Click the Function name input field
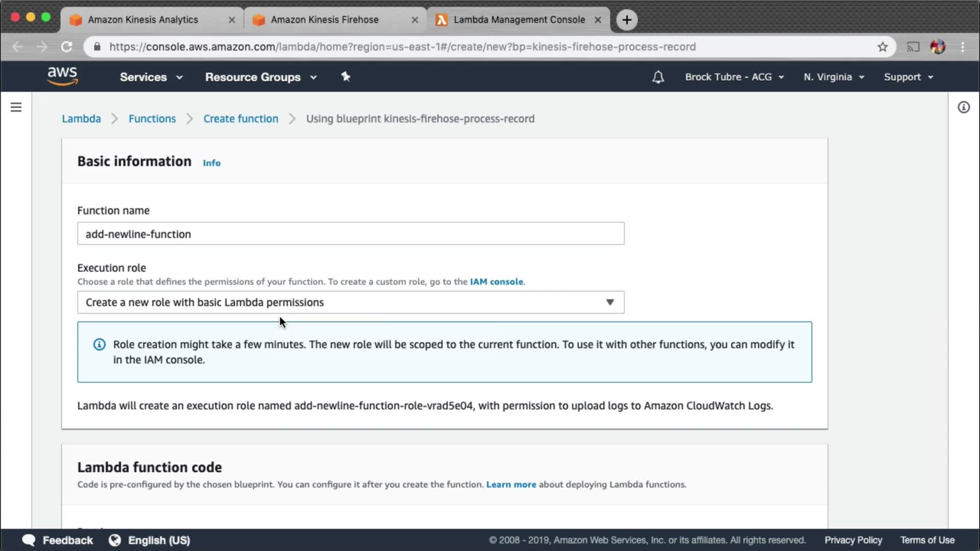The image size is (980, 551). (x=351, y=234)
